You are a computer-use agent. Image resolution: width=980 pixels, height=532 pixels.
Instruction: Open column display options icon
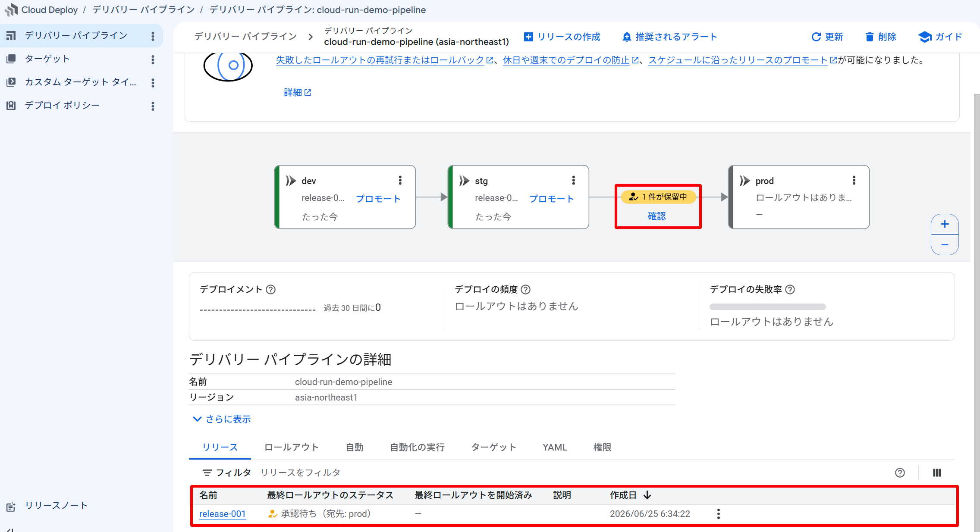937,473
